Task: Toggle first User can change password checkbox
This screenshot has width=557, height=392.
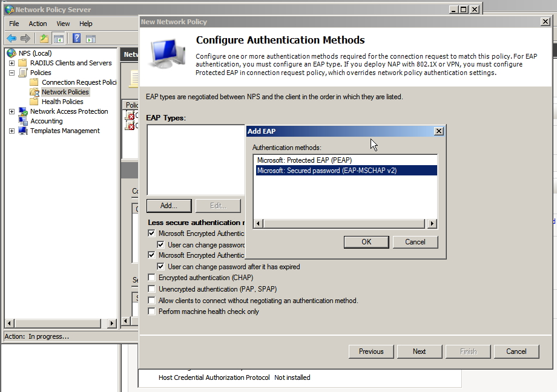Action: pos(160,244)
